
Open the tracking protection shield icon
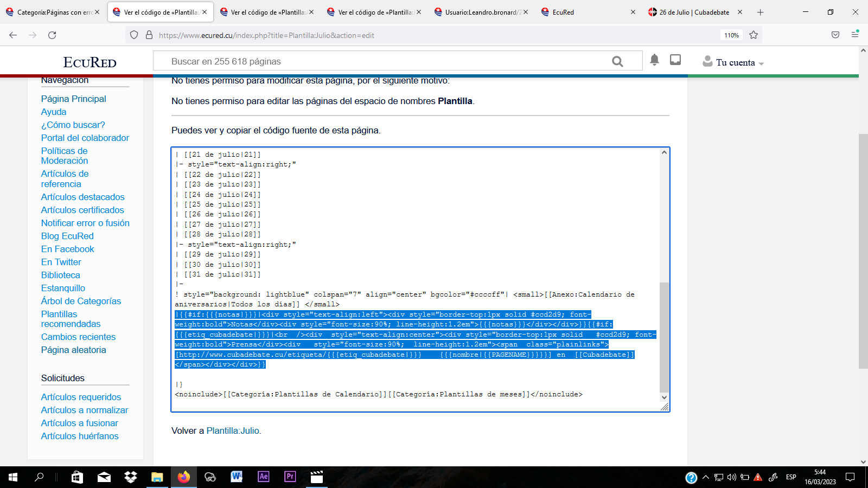click(134, 35)
